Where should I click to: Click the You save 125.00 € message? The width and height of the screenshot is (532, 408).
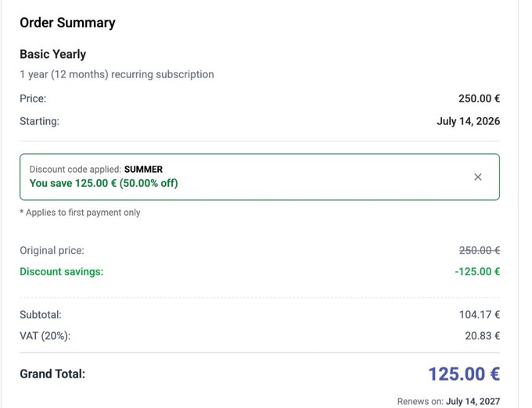103,184
